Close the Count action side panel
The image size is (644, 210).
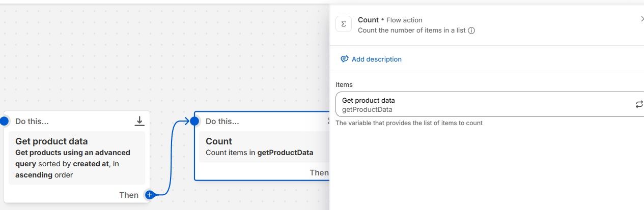tap(641, 19)
